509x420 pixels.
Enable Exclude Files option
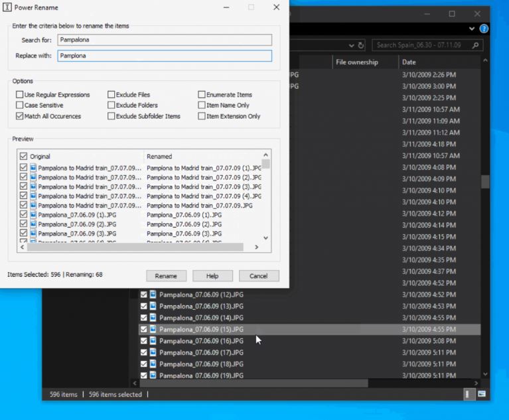[111, 94]
